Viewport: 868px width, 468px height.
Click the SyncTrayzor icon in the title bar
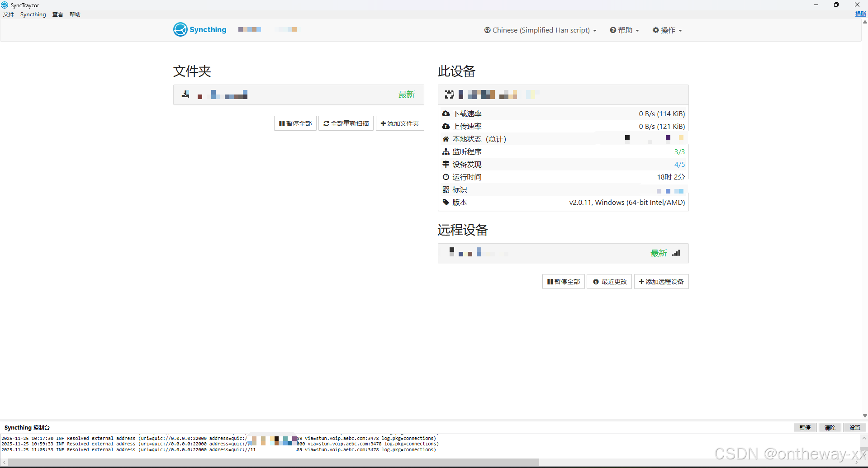5,5
